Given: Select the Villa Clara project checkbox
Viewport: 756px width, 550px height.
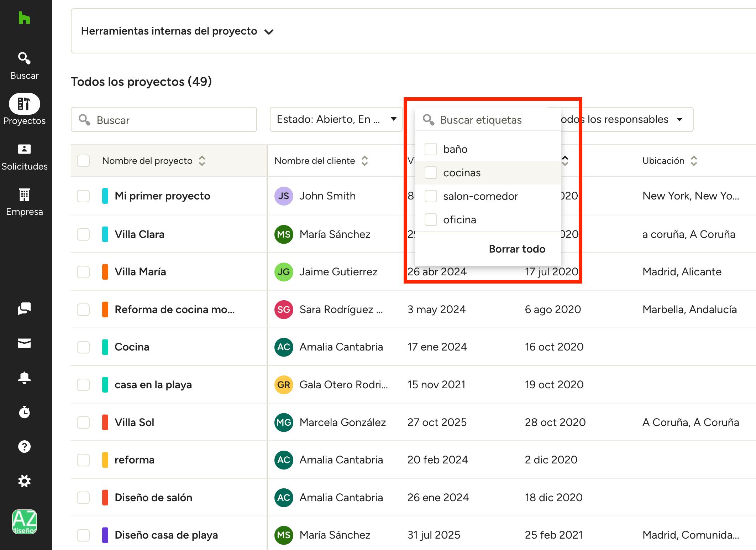Looking at the screenshot, I should (83, 234).
